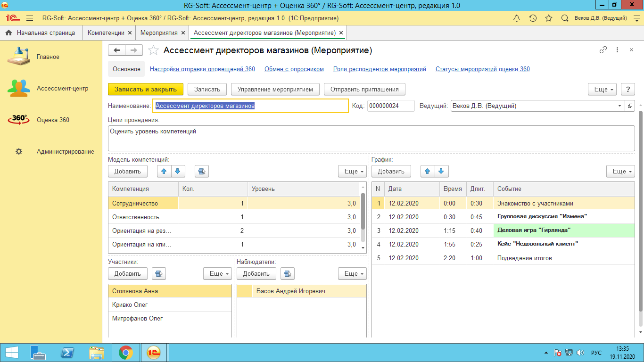This screenshot has width=644, height=362.
Task: Move competency up in the list
Action: coord(164,171)
